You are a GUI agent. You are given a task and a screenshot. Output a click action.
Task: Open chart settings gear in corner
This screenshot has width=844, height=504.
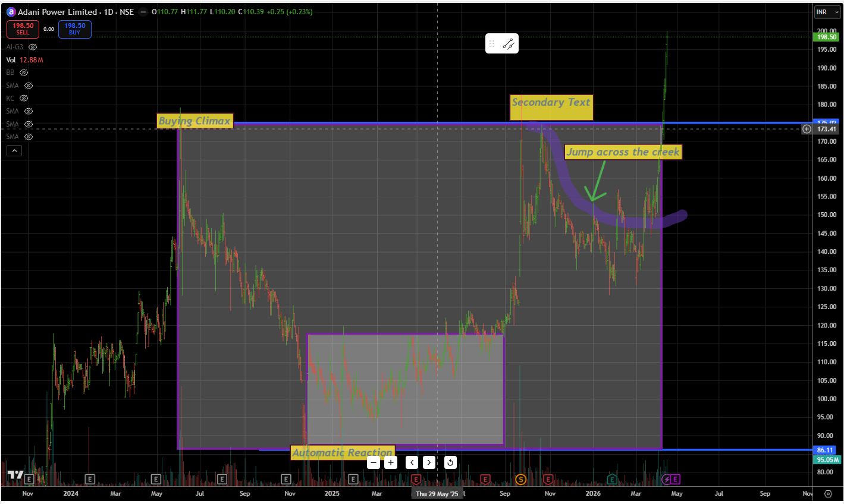[x=828, y=493]
